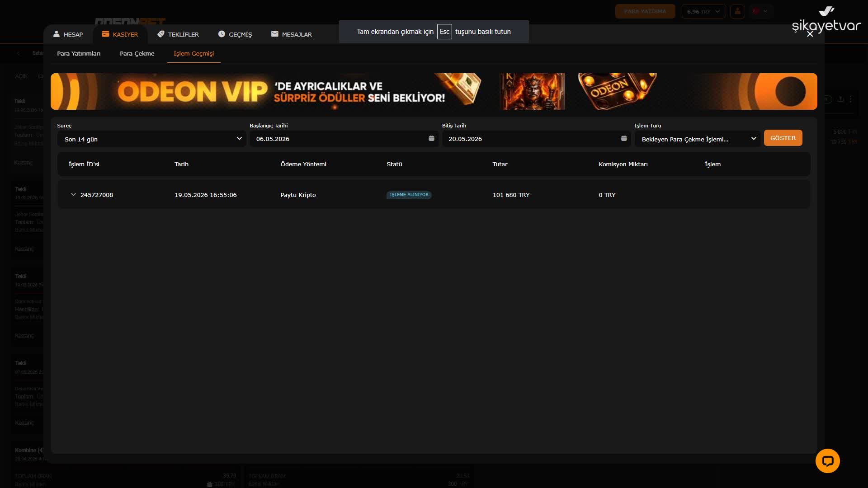Switch to the KASİYER tab
The height and width of the screenshot is (488, 868).
[120, 34]
